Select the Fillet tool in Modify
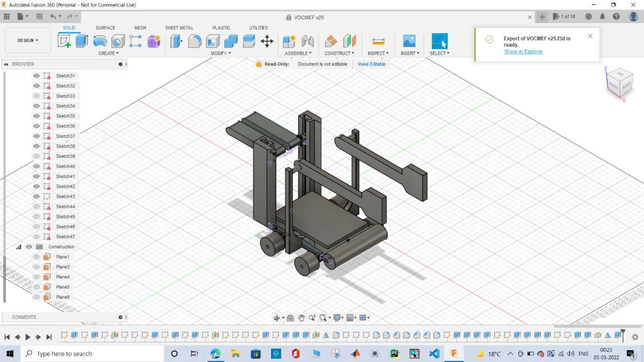 click(195, 41)
